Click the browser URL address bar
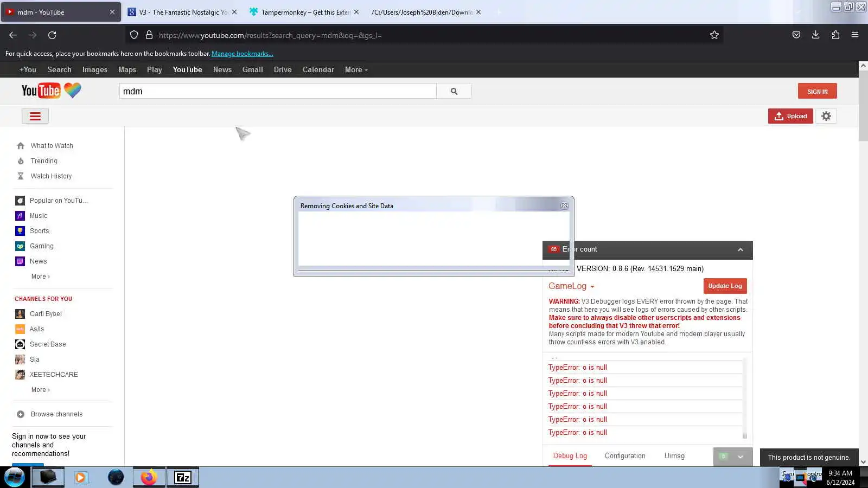Image resolution: width=868 pixels, height=488 pixels. point(423,35)
